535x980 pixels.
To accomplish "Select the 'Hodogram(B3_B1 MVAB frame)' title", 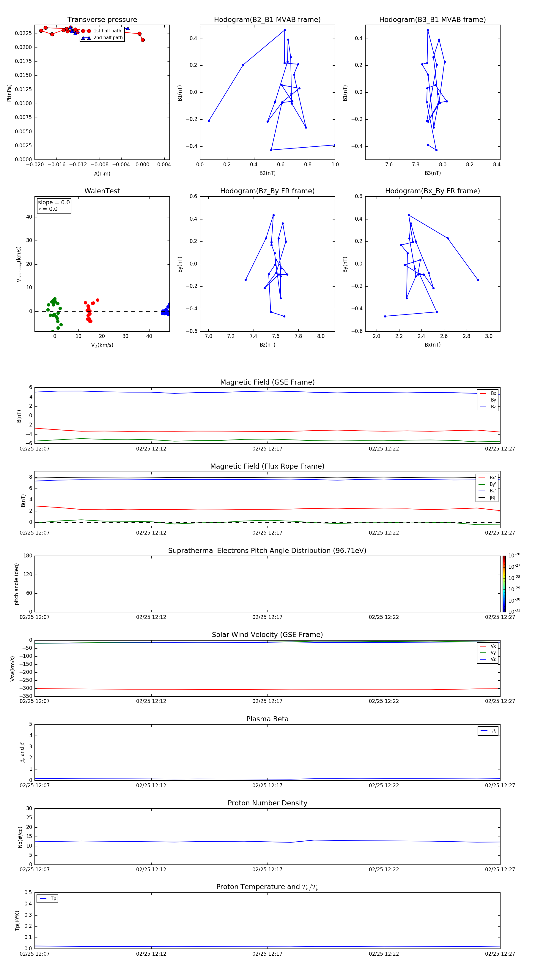I will click(x=432, y=20).
